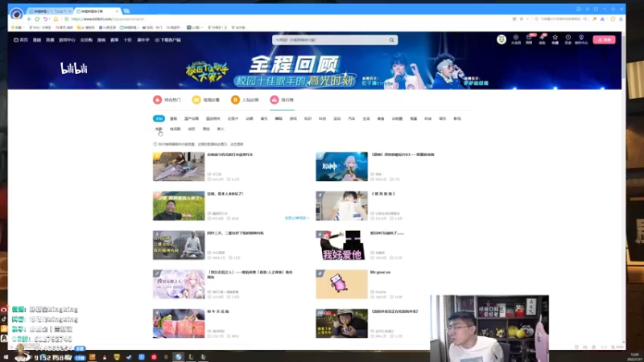Select the 运动 ranking category

pyautogui.click(x=337, y=118)
